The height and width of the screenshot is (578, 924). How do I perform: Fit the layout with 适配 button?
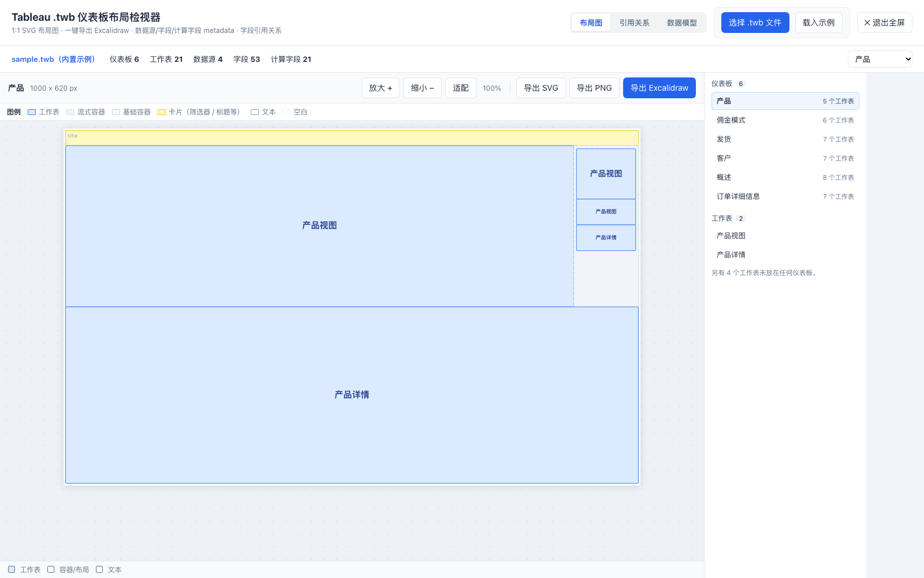coord(460,88)
